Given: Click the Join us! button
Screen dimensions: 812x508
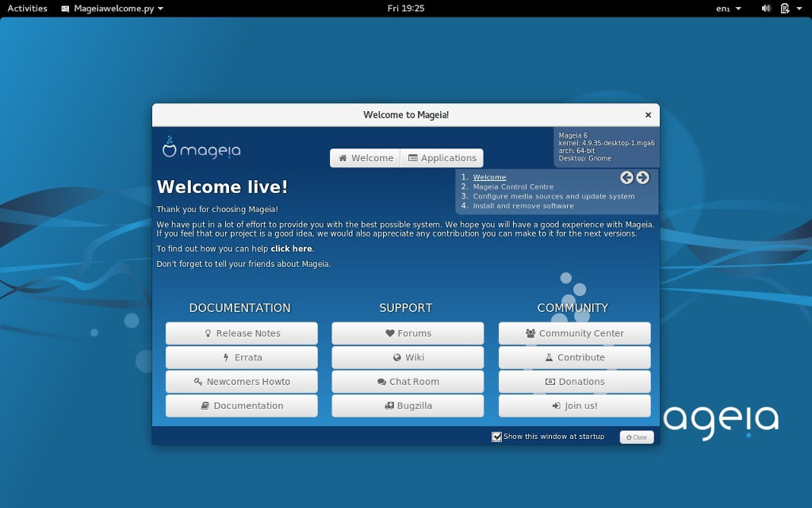Looking at the screenshot, I should (574, 406).
